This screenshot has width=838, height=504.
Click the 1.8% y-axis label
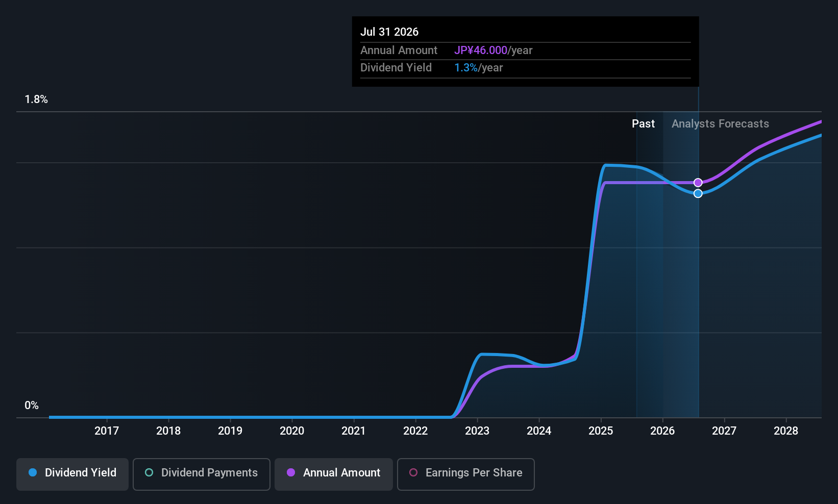pos(36,99)
